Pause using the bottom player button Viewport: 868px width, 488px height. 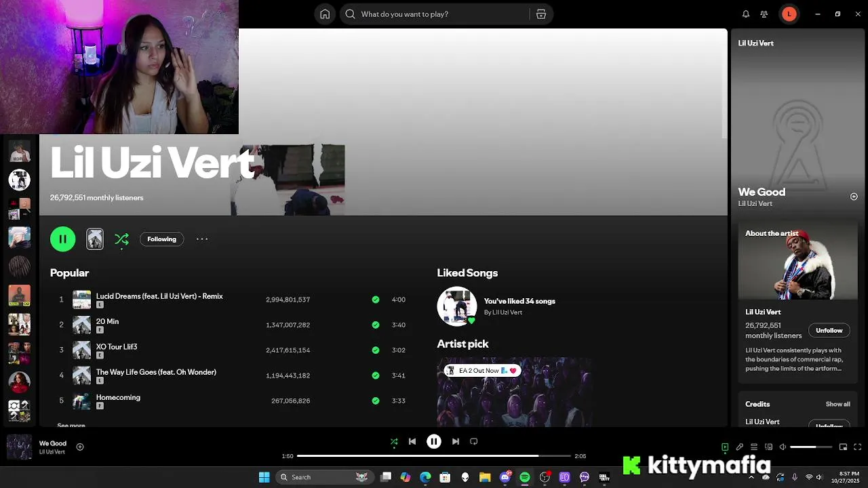coord(434,441)
